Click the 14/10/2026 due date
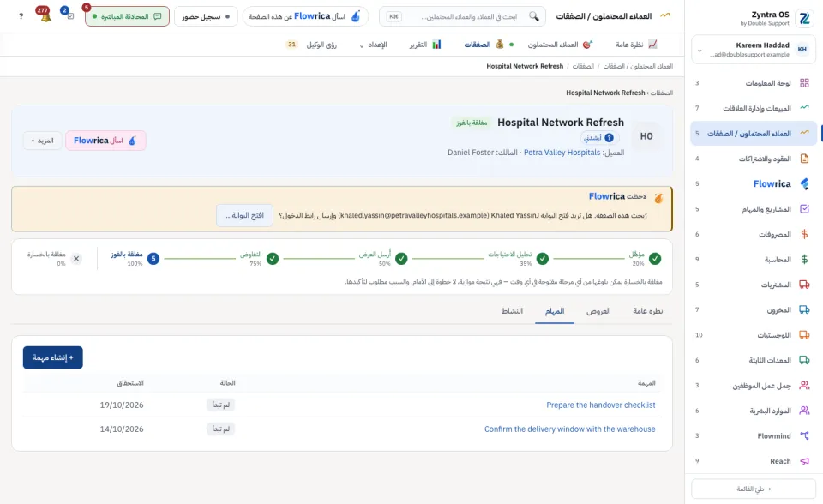The width and height of the screenshot is (823, 504). (122, 429)
